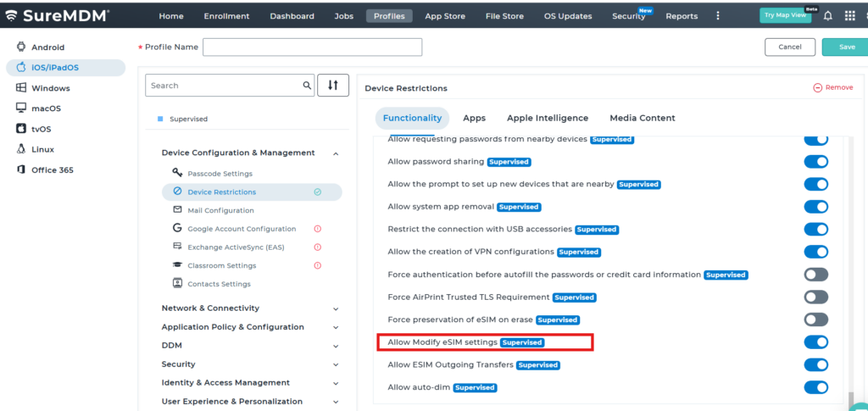Expand Application Policy & Configuration section
Image resolution: width=868 pixels, height=411 pixels.
[x=336, y=327]
